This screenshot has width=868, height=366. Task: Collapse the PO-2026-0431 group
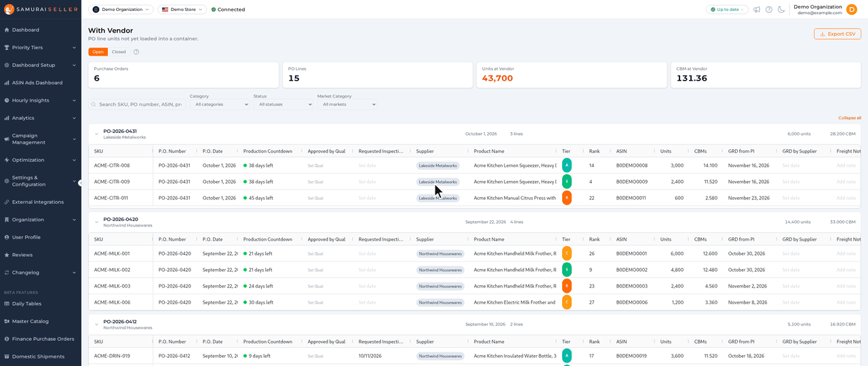click(96, 134)
